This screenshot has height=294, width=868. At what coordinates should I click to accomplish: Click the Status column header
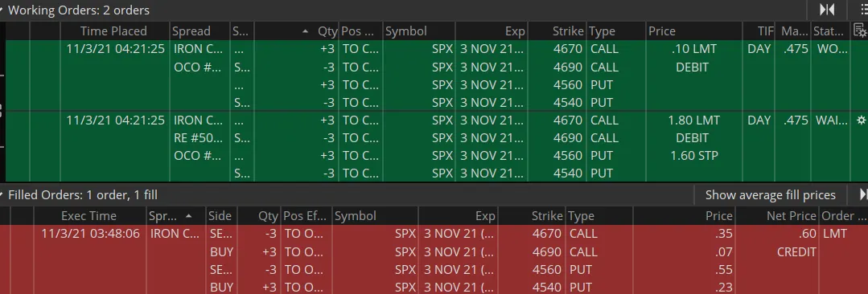pyautogui.click(x=828, y=31)
